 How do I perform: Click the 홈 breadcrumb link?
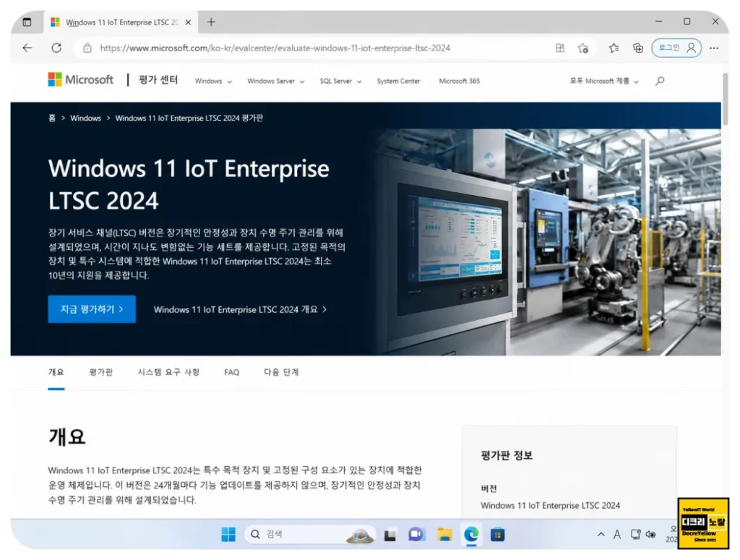52,118
